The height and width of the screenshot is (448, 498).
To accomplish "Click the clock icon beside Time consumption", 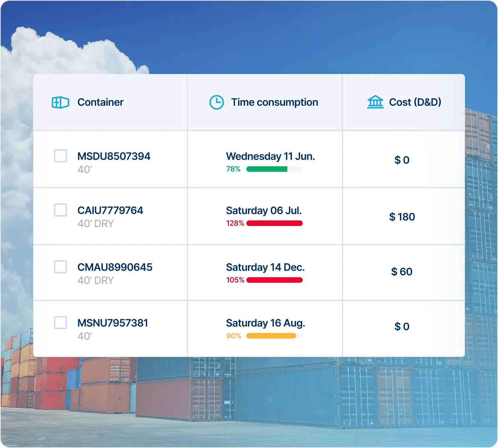I will click(217, 102).
